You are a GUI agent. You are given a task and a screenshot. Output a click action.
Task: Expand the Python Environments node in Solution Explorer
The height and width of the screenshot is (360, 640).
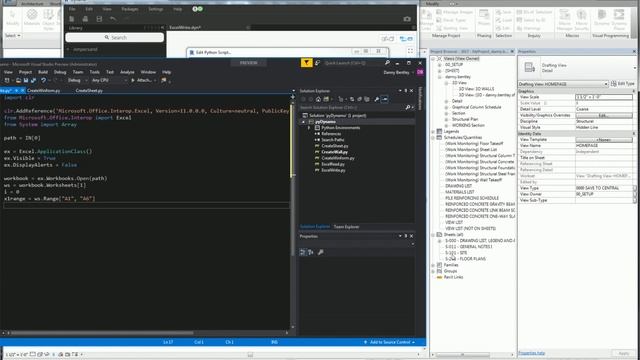point(309,128)
